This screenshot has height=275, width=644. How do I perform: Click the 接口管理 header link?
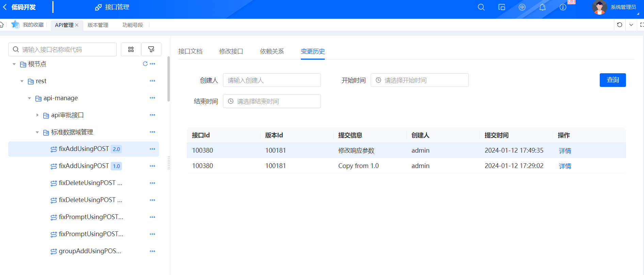112,7
